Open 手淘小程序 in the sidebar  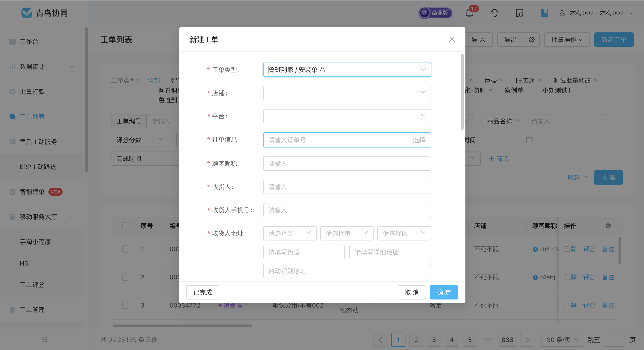click(35, 242)
